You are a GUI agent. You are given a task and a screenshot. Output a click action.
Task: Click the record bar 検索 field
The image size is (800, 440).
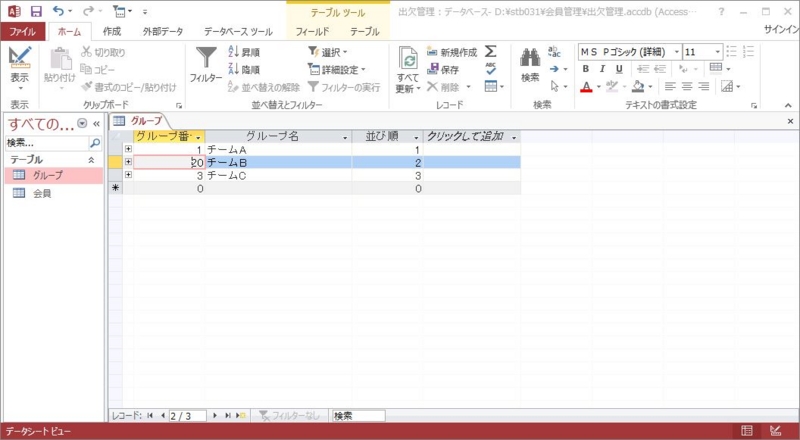359,416
